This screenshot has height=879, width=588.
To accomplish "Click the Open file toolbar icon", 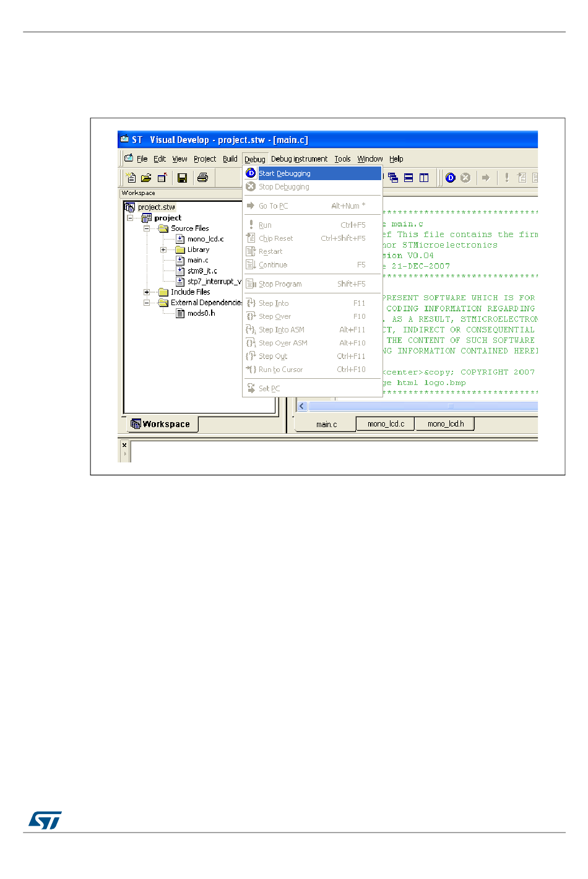I will click(146, 178).
